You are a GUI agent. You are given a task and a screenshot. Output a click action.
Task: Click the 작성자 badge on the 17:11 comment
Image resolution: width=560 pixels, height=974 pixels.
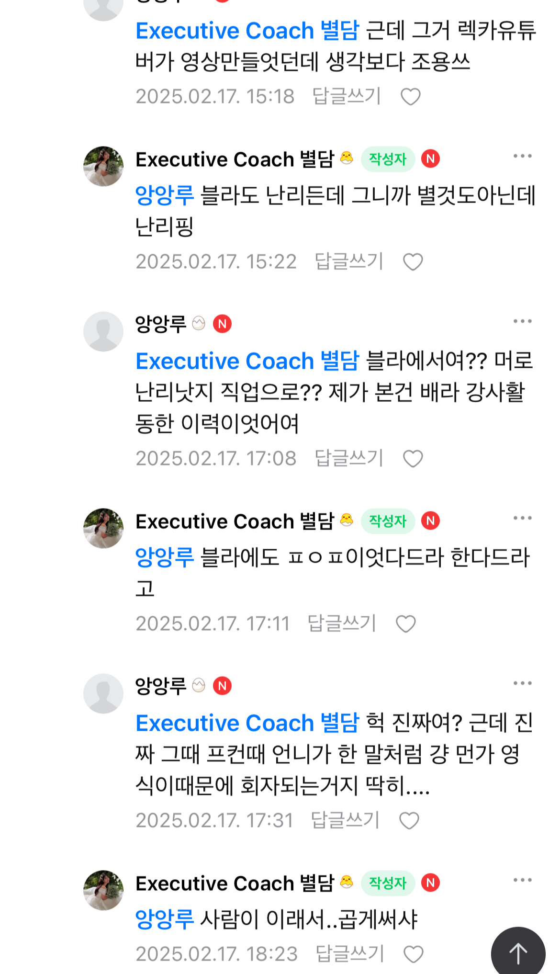click(387, 521)
